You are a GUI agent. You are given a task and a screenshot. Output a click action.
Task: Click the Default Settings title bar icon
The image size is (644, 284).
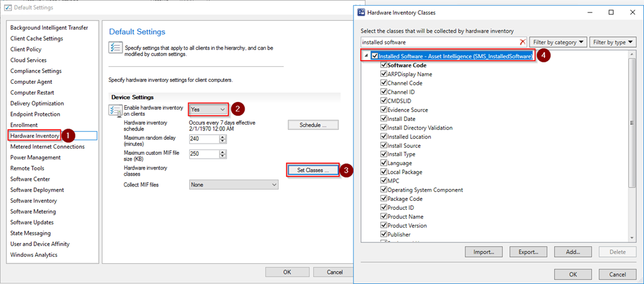(8, 8)
